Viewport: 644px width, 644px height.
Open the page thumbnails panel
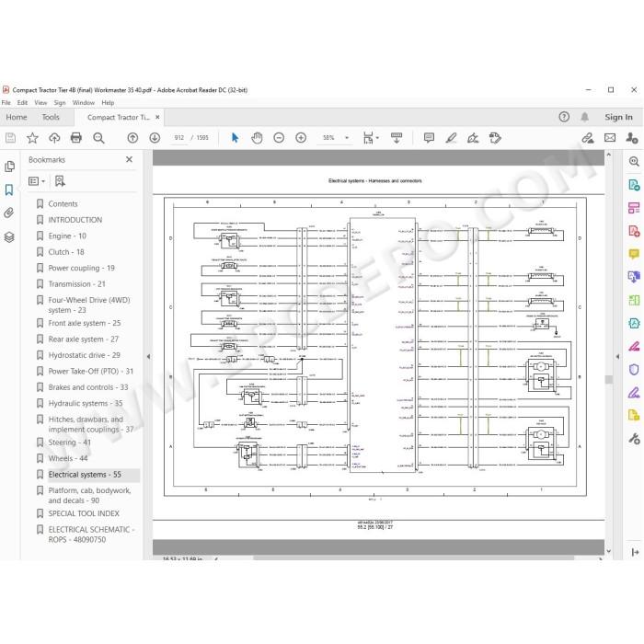(x=9, y=167)
